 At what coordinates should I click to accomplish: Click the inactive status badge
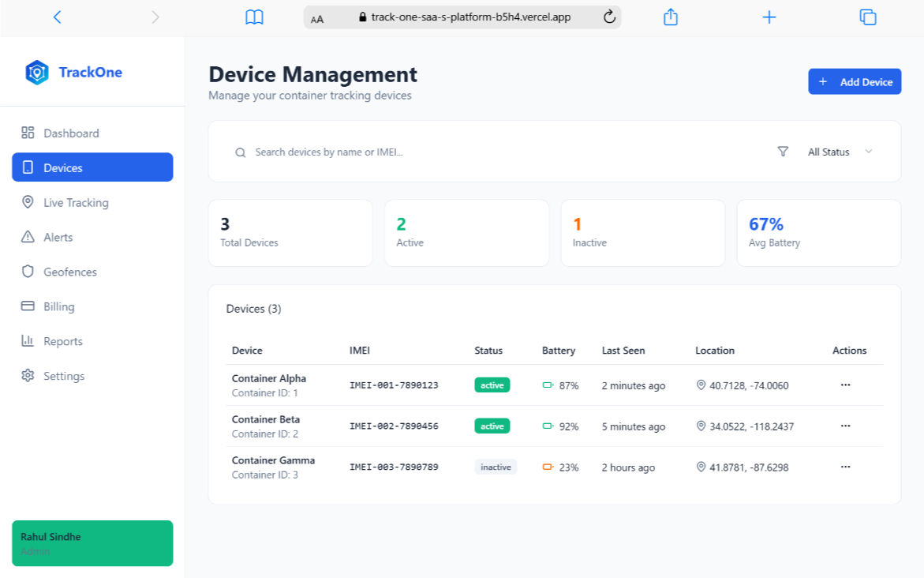click(x=496, y=467)
